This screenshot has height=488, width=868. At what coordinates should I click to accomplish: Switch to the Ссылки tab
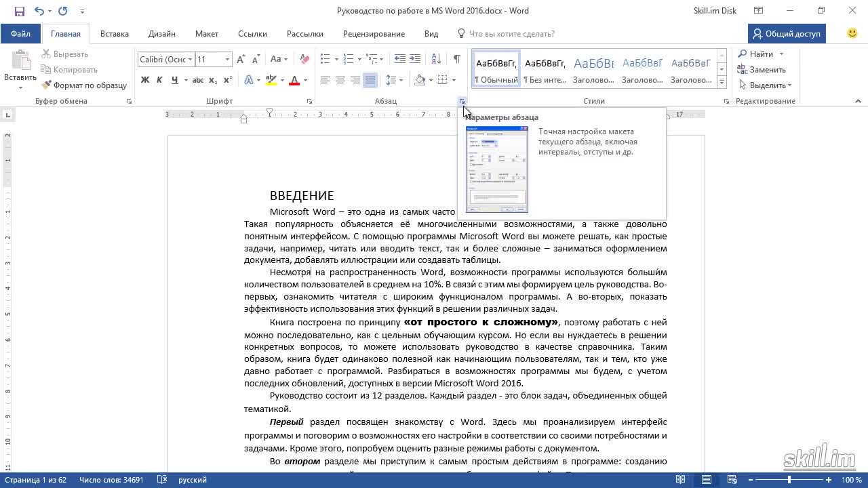click(x=252, y=33)
